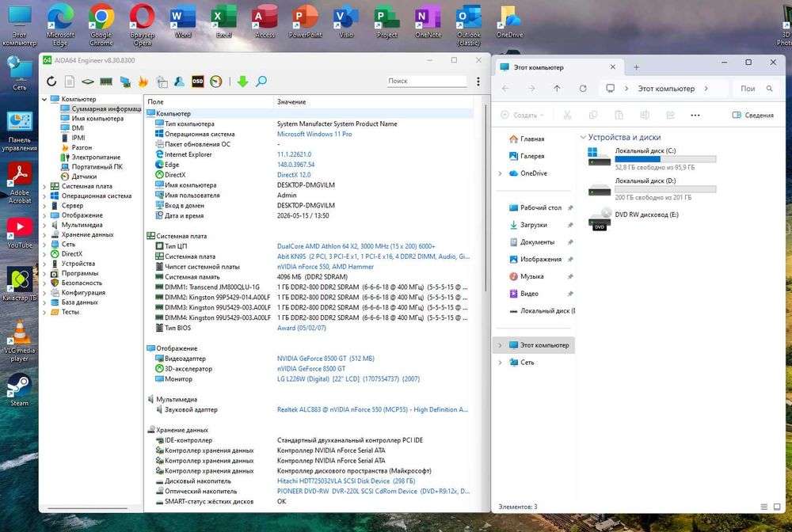Open Документы in Explorer sidebar
The height and width of the screenshot is (532, 792).
point(537,242)
